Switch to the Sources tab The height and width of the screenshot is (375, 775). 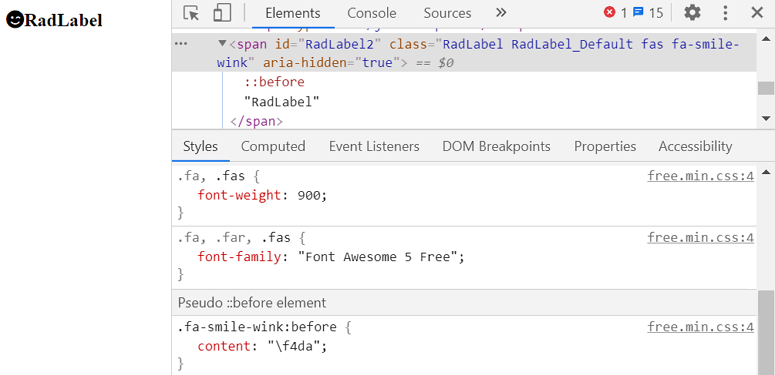[x=447, y=13]
